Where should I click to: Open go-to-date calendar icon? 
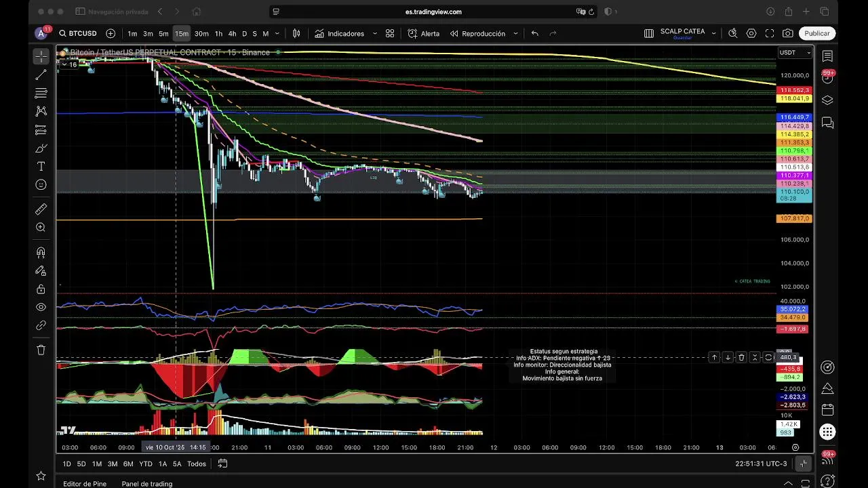click(x=222, y=464)
